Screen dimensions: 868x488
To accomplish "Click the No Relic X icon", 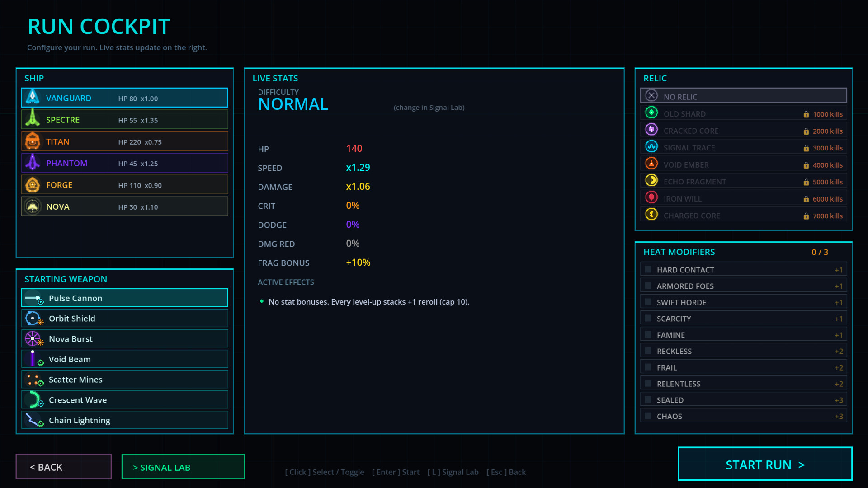I will click(x=651, y=95).
